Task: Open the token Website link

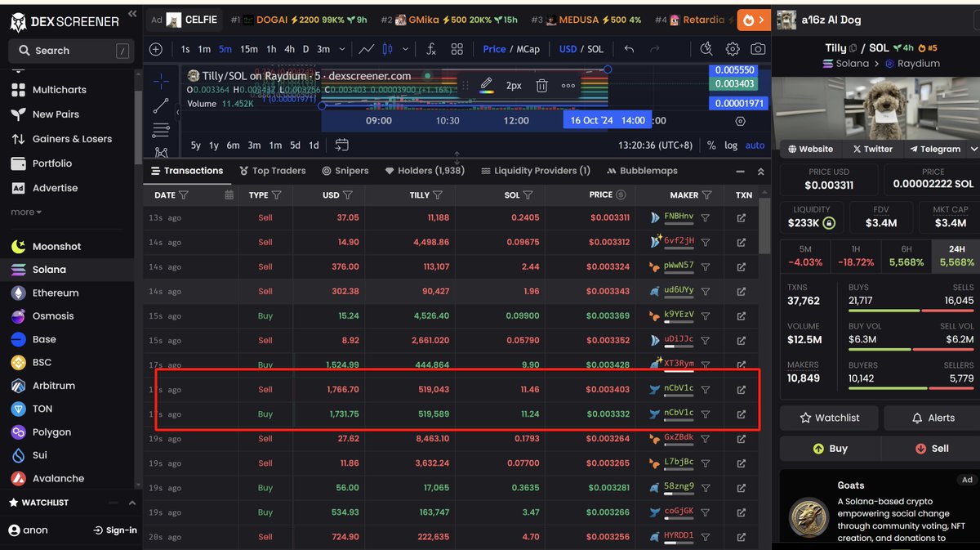Action: click(x=810, y=149)
